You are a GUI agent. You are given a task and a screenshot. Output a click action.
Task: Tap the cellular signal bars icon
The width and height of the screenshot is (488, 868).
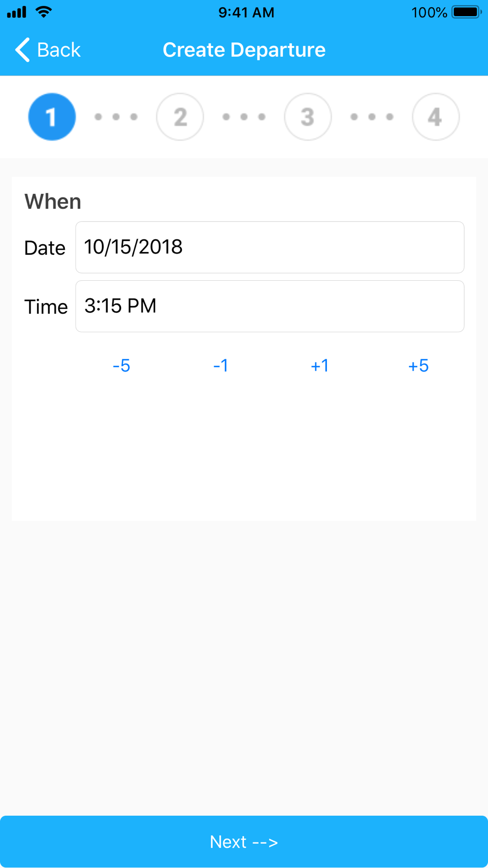[17, 12]
